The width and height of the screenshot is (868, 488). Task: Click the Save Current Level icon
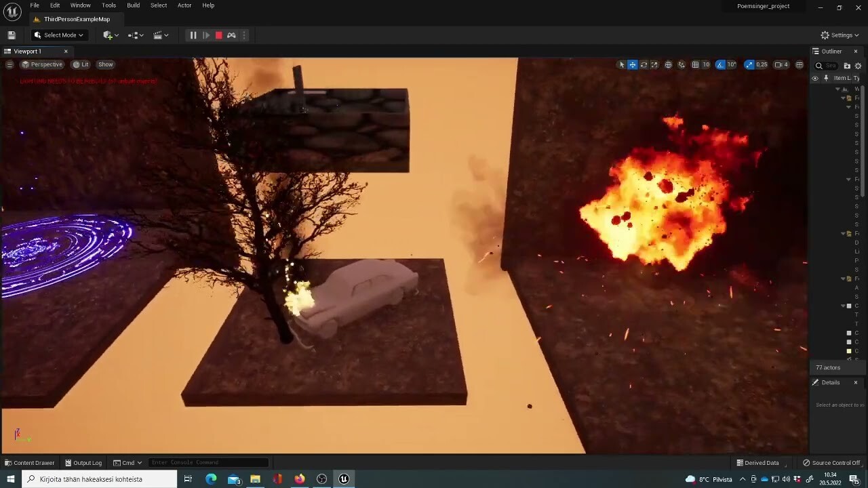pos(12,35)
